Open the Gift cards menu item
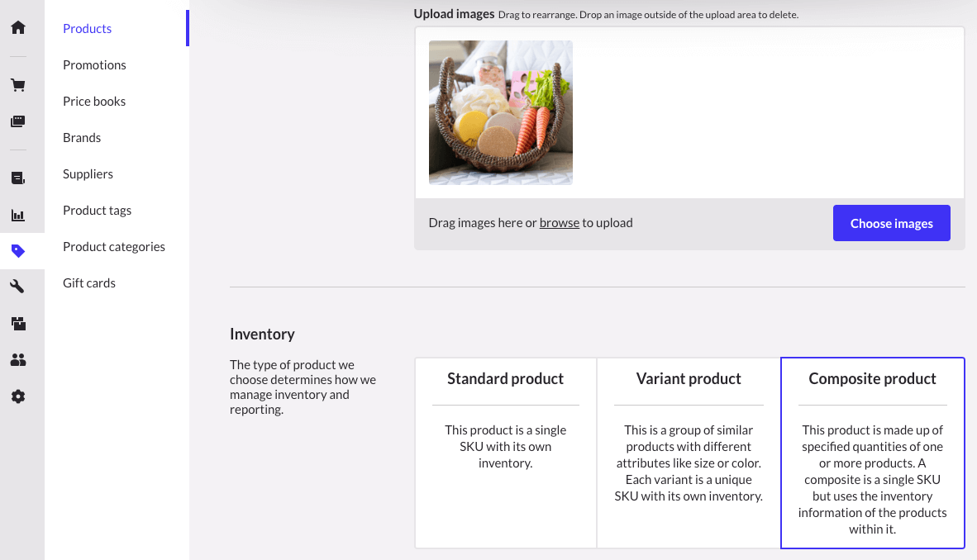 [x=89, y=283]
